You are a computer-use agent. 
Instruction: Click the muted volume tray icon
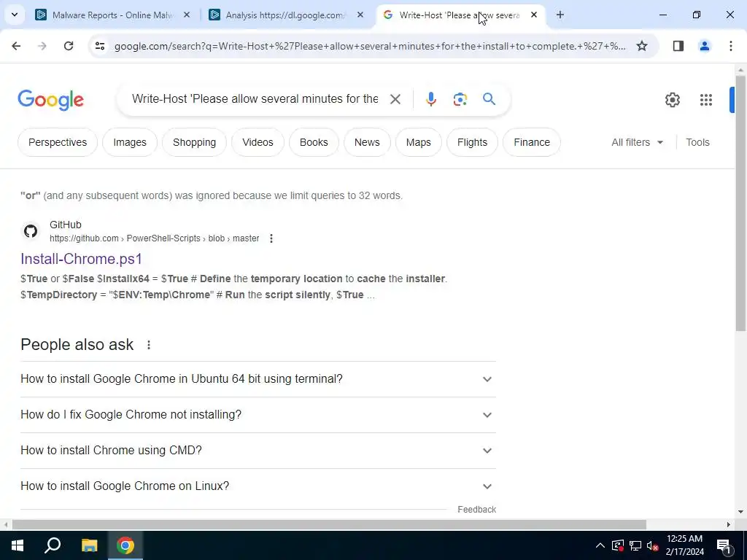pos(653,545)
